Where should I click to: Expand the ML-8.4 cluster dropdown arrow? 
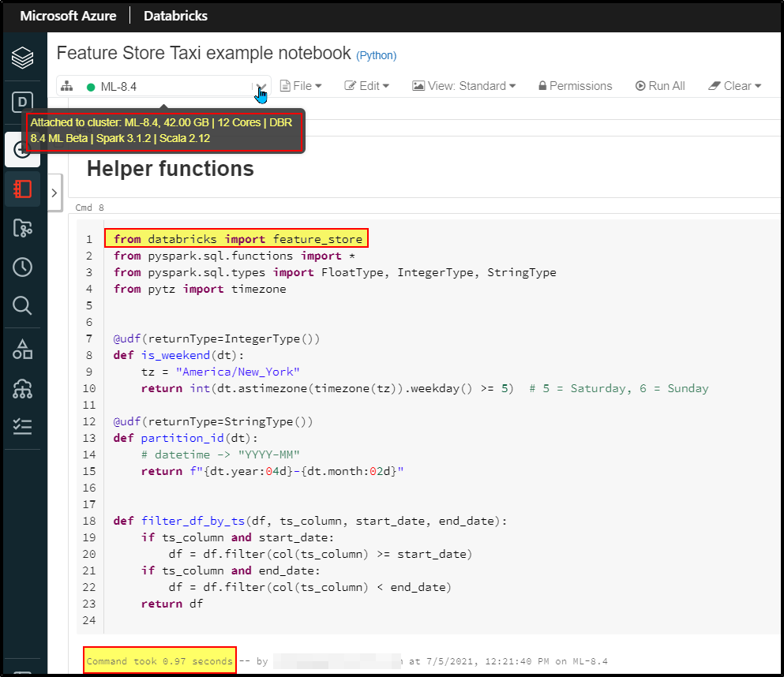click(261, 87)
